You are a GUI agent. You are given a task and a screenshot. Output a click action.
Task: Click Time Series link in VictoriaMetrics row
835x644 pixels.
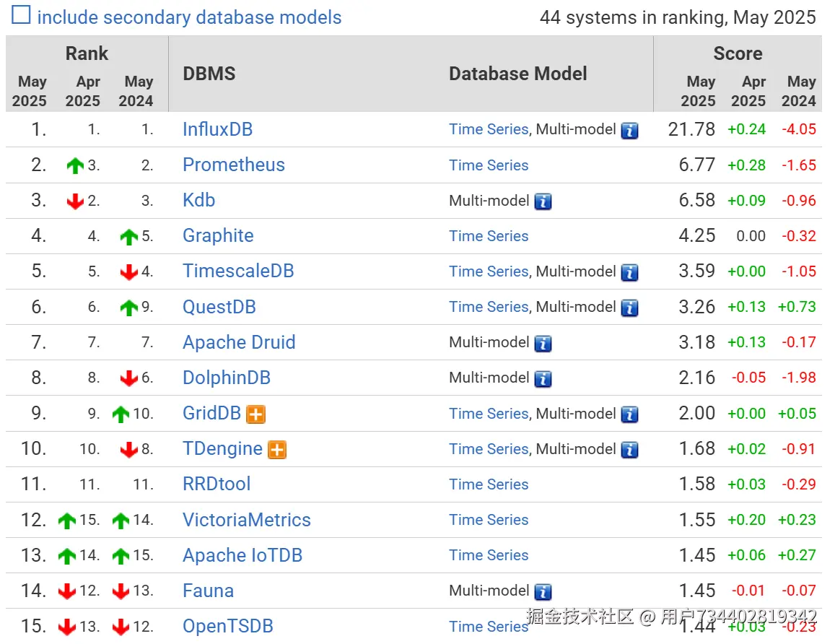point(489,520)
